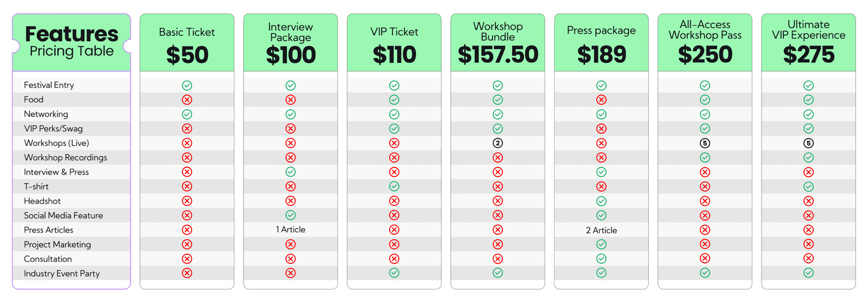Click the 1 Article text under Interview Package
This screenshot has height=303, width=868.
pos(291,230)
